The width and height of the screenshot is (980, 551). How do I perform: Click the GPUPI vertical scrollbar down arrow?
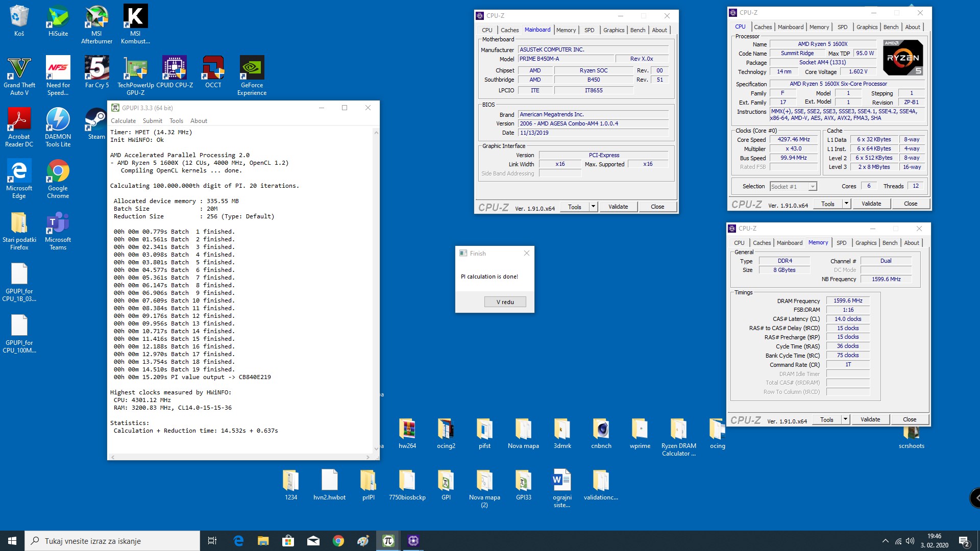376,449
